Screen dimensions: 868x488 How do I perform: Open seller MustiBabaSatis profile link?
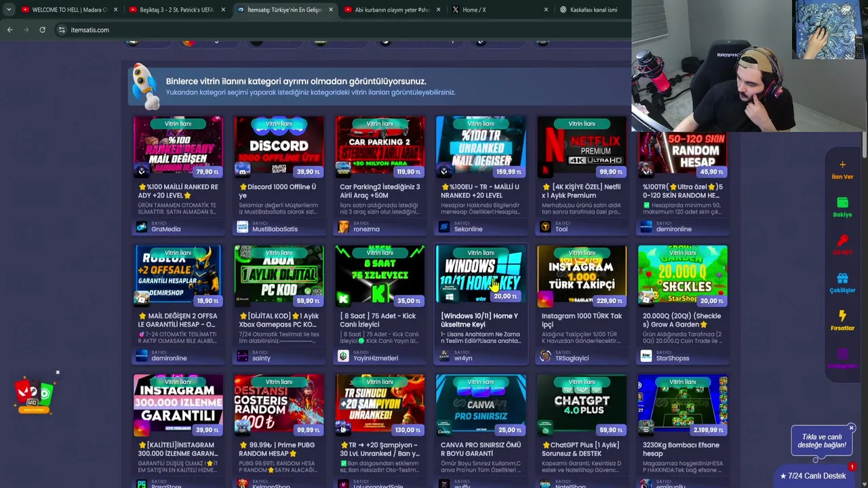[x=275, y=229]
